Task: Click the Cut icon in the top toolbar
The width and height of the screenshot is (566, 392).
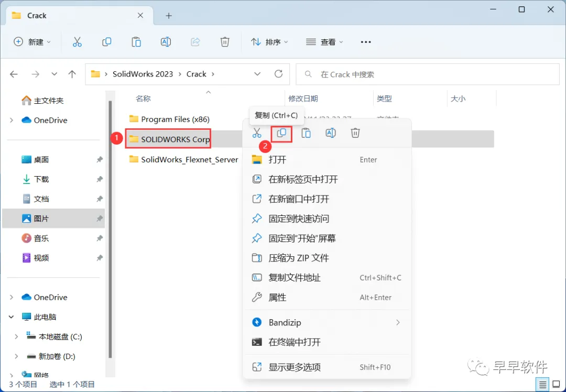Action: tap(77, 42)
